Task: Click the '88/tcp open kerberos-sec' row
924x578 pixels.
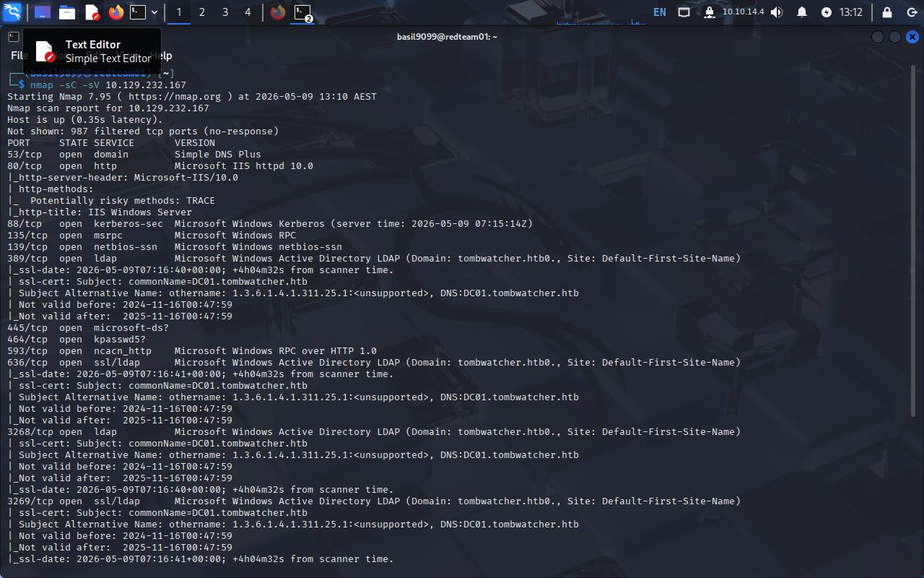Action: pos(270,224)
